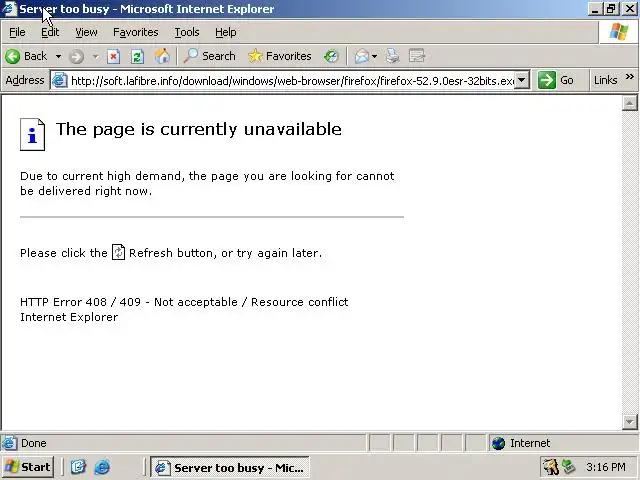This screenshot has width=640, height=480.
Task: Open the Edit menu
Action: [x=50, y=32]
